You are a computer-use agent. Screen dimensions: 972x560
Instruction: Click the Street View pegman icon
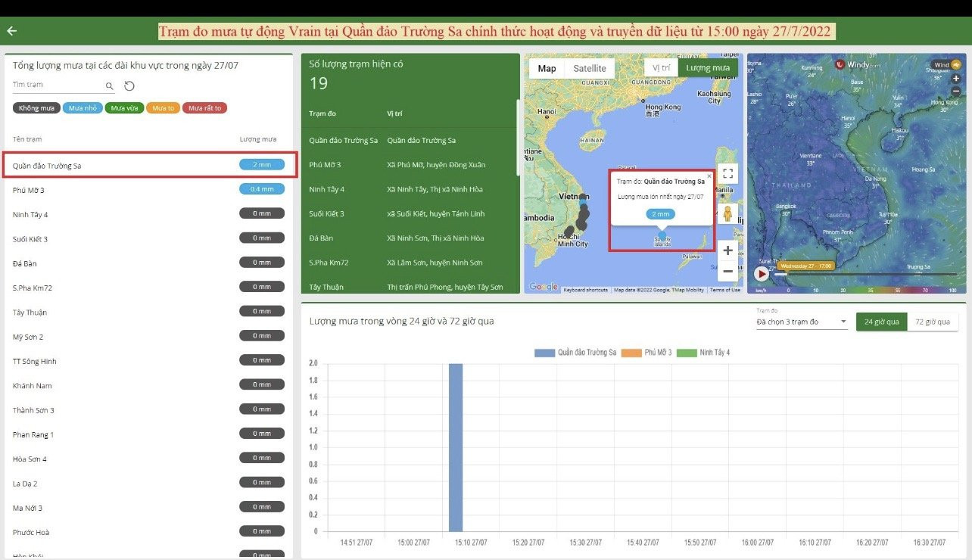727,213
